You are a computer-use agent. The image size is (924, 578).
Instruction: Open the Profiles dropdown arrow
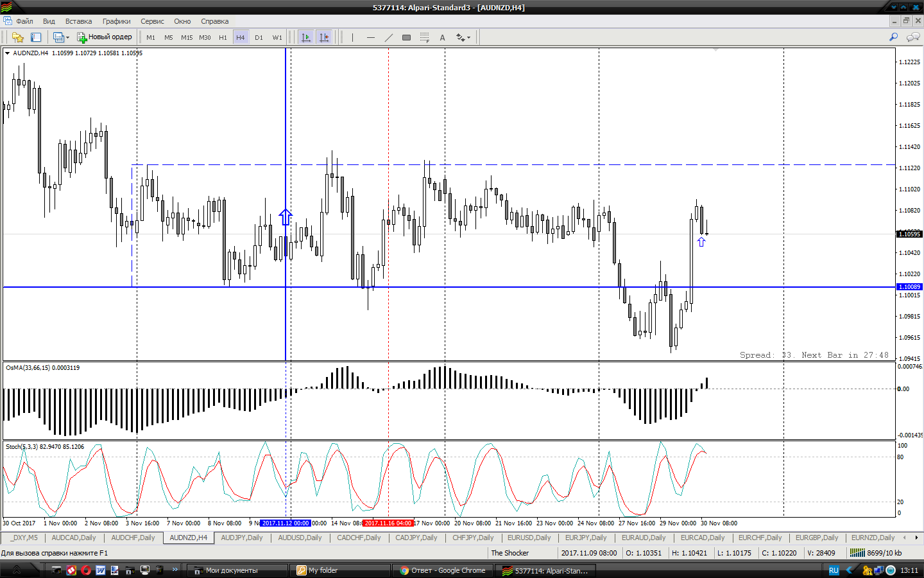pos(67,37)
